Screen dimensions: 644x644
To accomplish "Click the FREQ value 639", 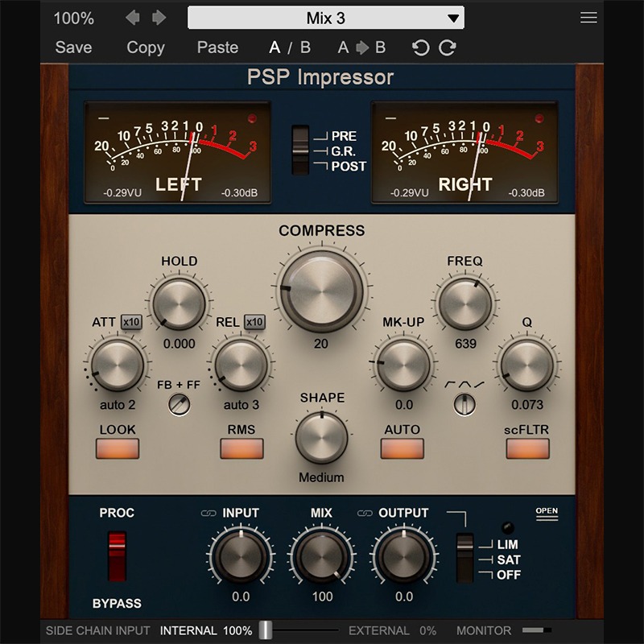I will pos(465,344).
